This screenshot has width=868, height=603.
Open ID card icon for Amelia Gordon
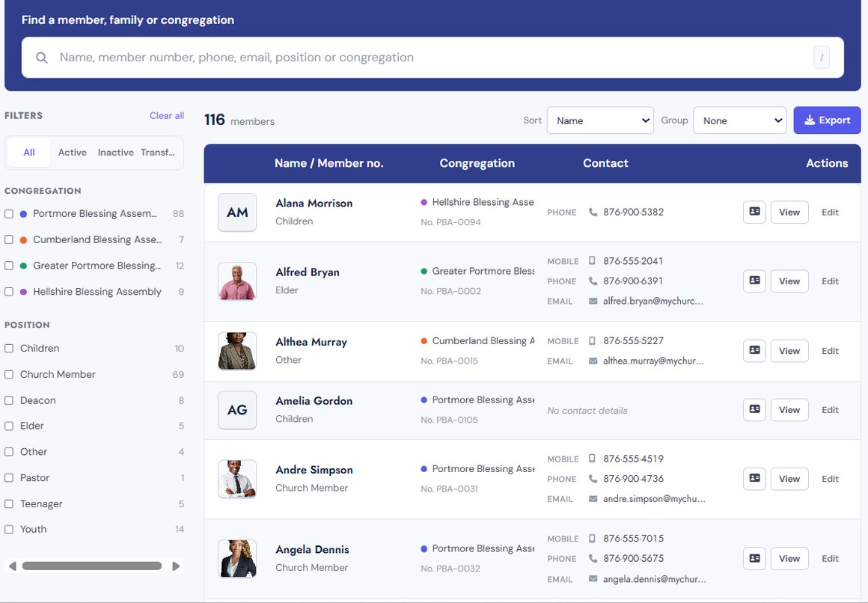[x=754, y=410]
